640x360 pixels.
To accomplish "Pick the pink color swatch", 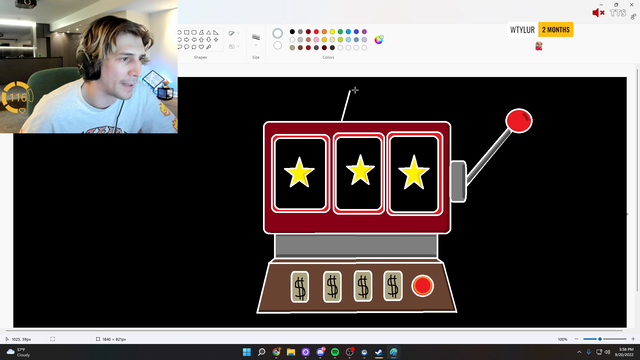I will point(316,40).
